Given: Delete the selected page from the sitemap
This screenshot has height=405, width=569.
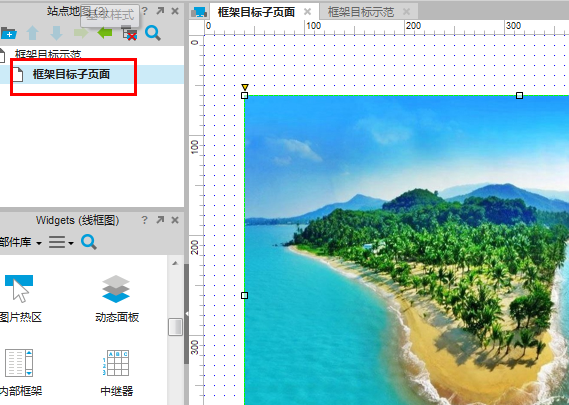Looking at the screenshot, I should pos(129,33).
